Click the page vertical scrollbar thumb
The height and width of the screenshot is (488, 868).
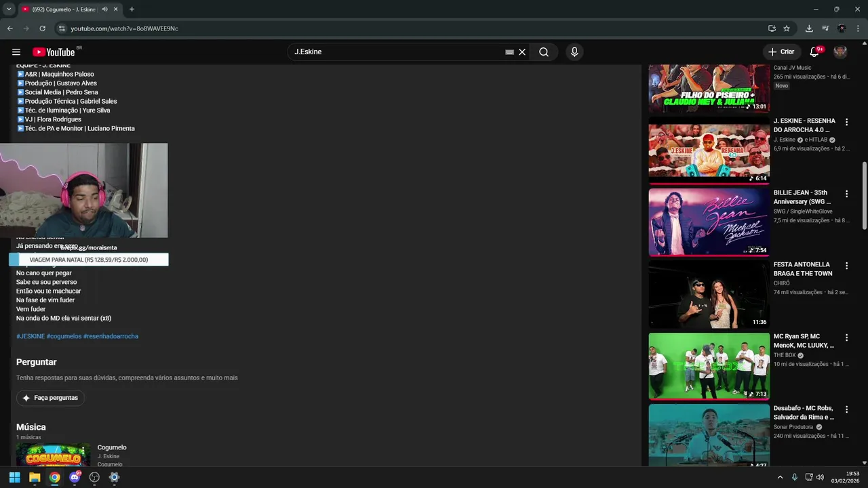click(x=864, y=195)
